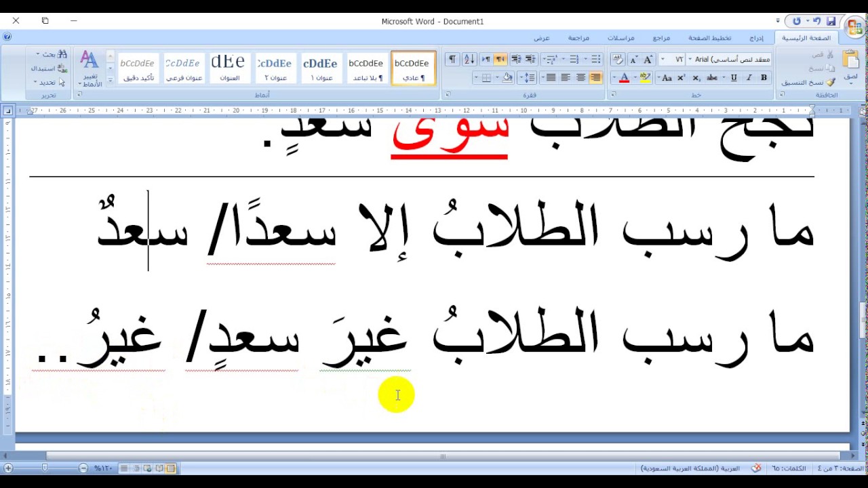The width and height of the screenshot is (868, 488).
Task: Open the References tab (مراجع)
Action: [661, 38]
